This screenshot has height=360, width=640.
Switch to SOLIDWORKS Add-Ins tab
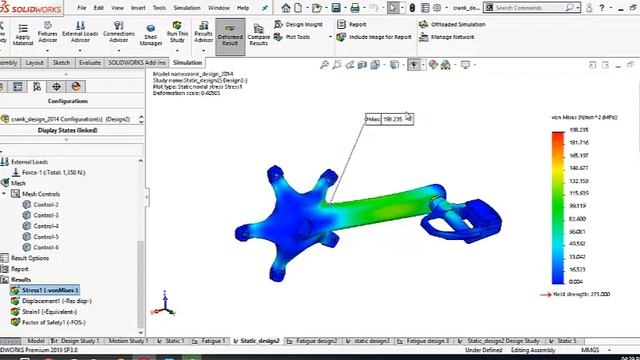click(137, 62)
